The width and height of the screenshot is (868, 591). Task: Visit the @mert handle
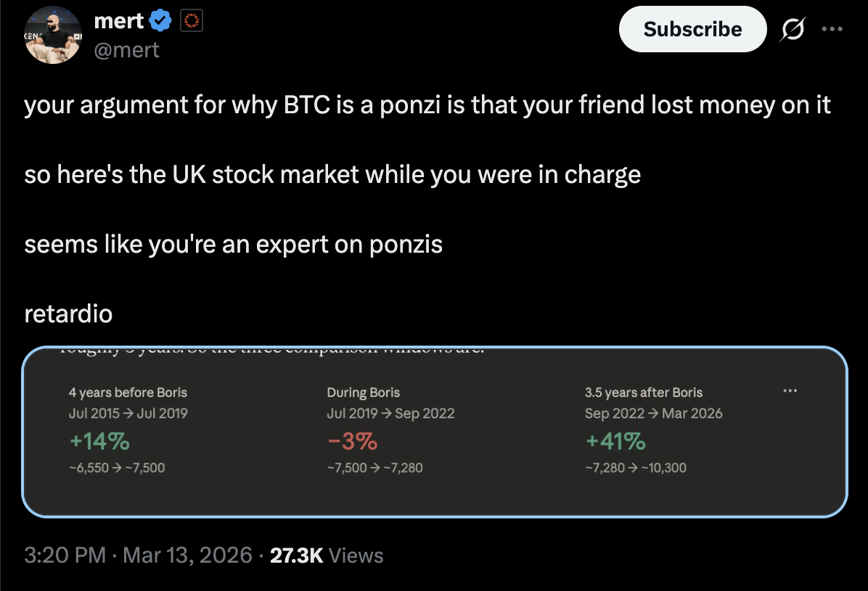[x=128, y=49]
